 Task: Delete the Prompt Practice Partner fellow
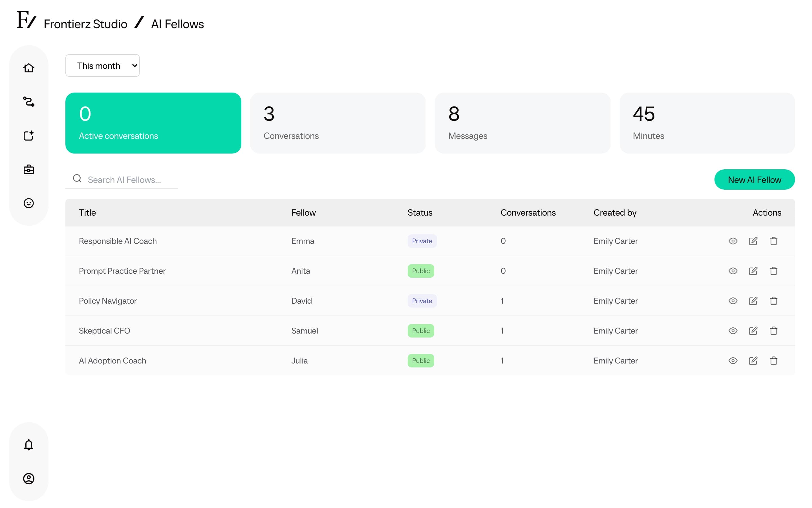[x=773, y=271]
